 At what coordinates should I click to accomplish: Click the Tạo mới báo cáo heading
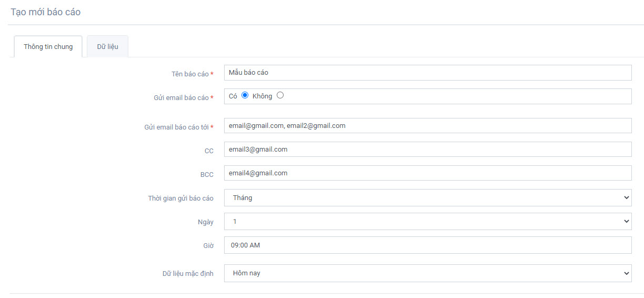tap(46, 12)
